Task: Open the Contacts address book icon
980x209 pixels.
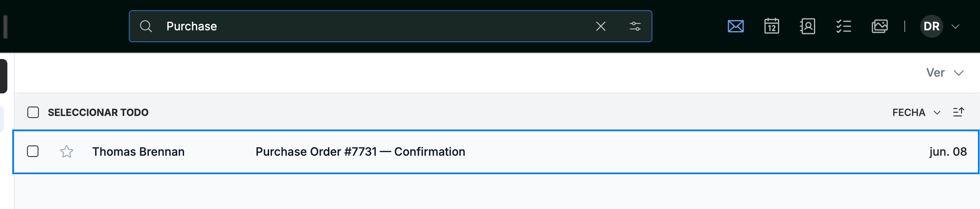Action: [807, 26]
